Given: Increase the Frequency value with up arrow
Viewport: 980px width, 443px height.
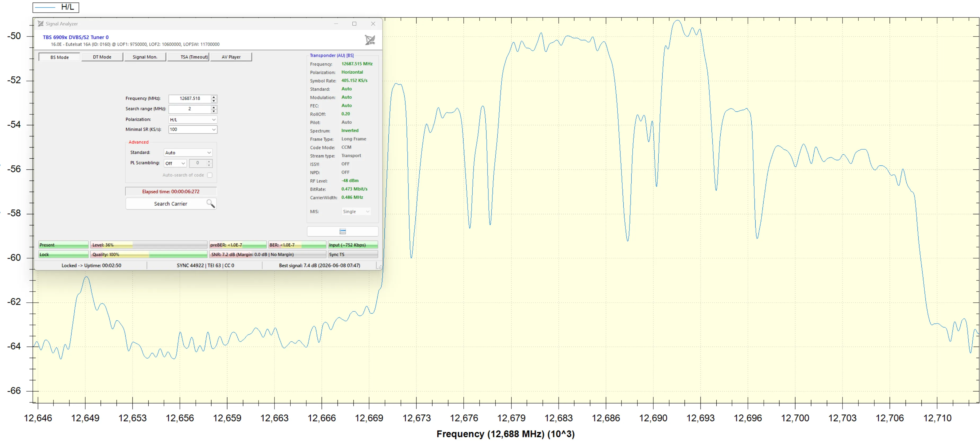Looking at the screenshot, I should (x=214, y=97).
